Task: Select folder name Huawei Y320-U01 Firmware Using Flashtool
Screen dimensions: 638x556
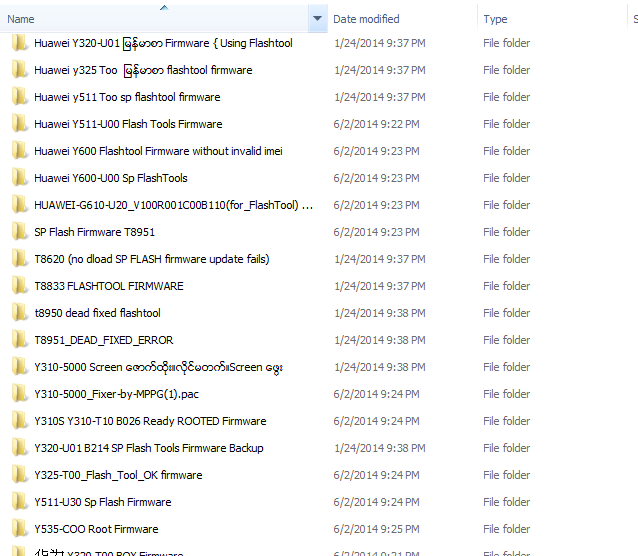Action: pos(163,43)
